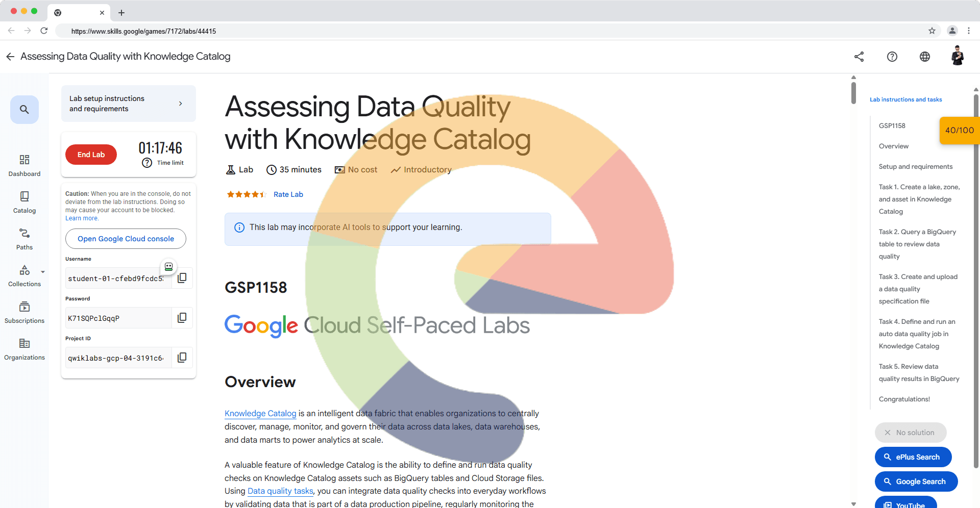Open the Organizations sidebar item

coord(24,349)
